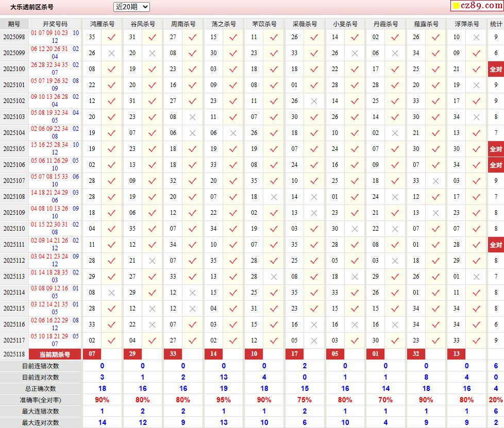
Task: Click the cross mark for 采薇杀号 in row 2025102
Action: [314, 101]
